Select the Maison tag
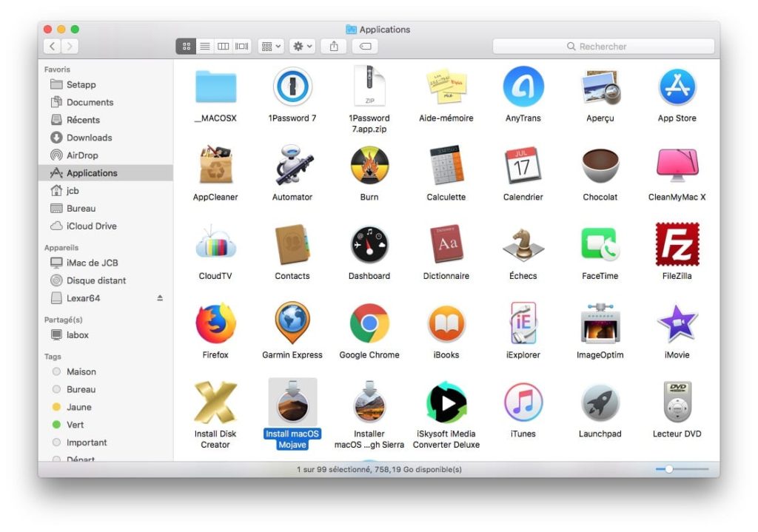The image size is (758, 532). tap(105, 371)
